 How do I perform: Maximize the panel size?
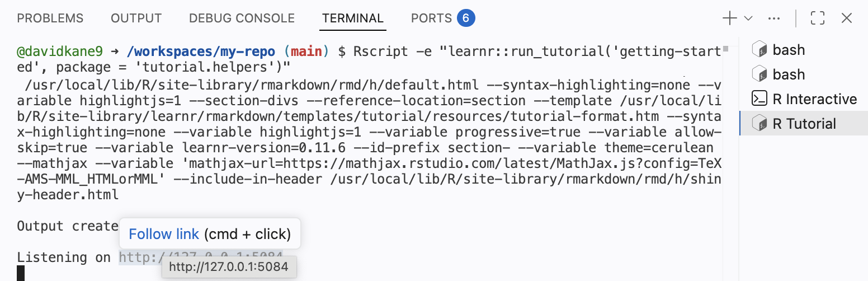point(818,18)
